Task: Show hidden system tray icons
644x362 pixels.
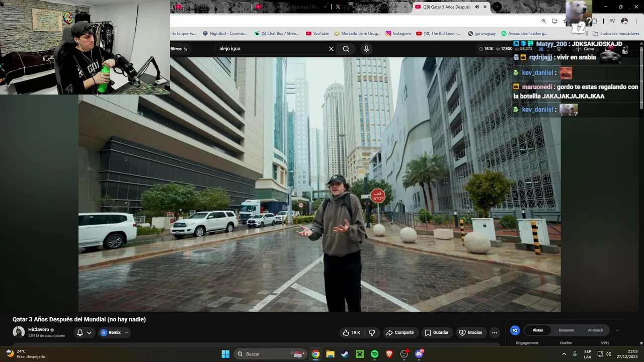Action: point(563,354)
